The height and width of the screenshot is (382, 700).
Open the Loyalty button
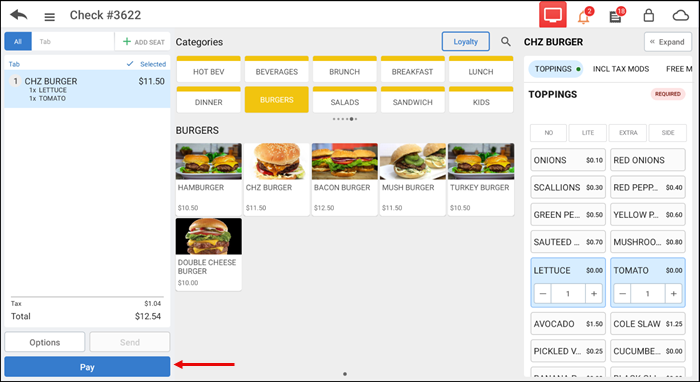tap(466, 42)
